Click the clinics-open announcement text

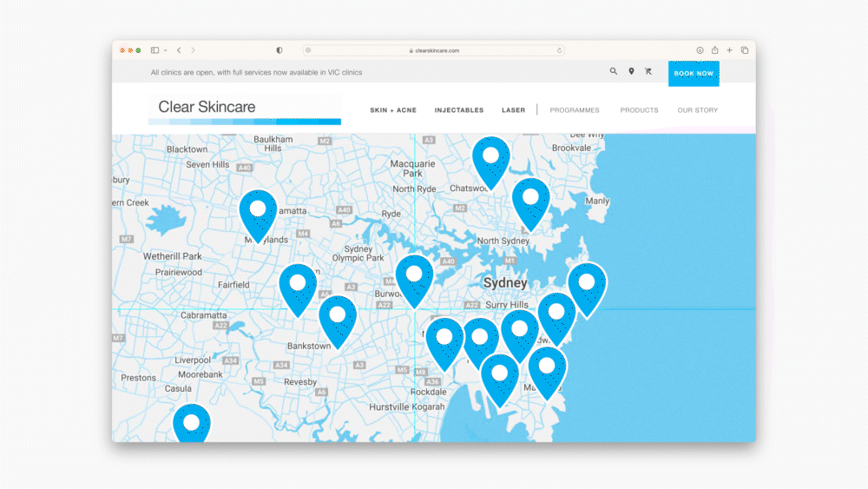point(256,73)
